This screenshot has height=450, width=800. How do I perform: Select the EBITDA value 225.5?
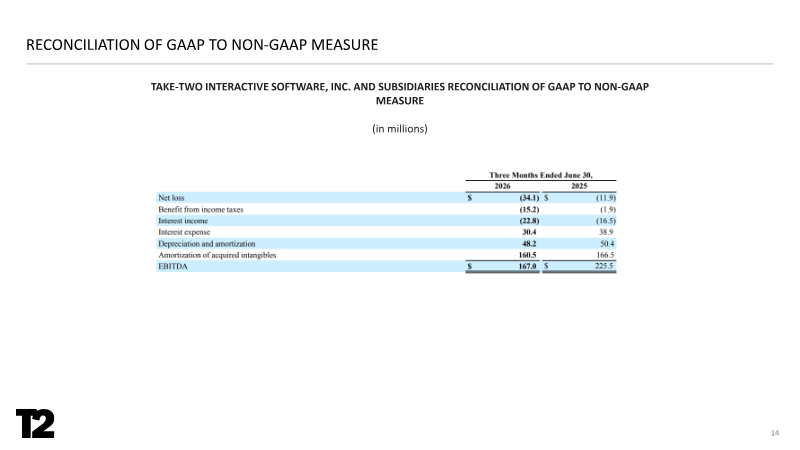[605, 266]
